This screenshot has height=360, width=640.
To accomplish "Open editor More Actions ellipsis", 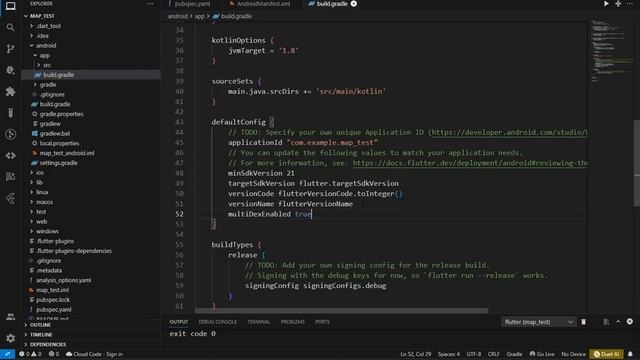I will coord(630,4).
